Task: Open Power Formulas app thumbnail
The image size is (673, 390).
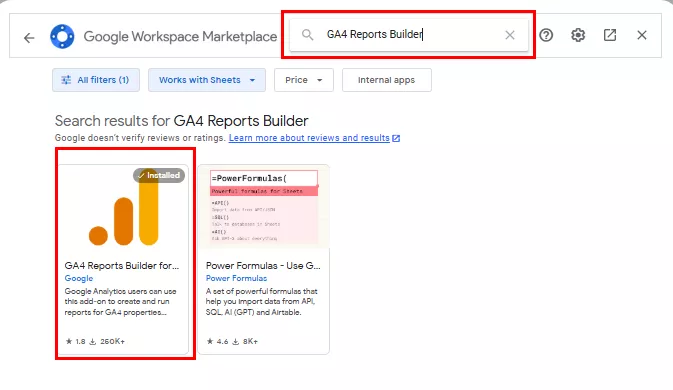Action: click(x=264, y=206)
